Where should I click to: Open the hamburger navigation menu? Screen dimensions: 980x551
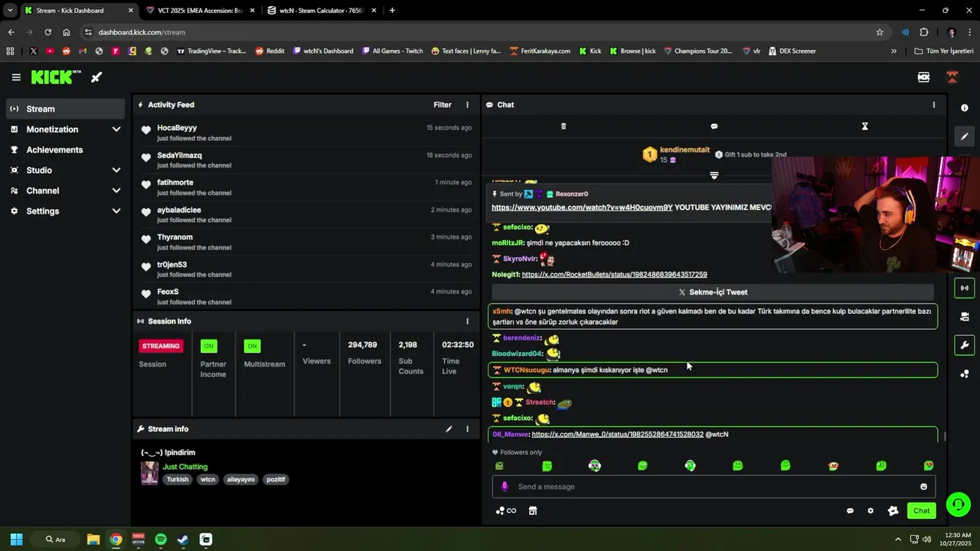click(16, 77)
